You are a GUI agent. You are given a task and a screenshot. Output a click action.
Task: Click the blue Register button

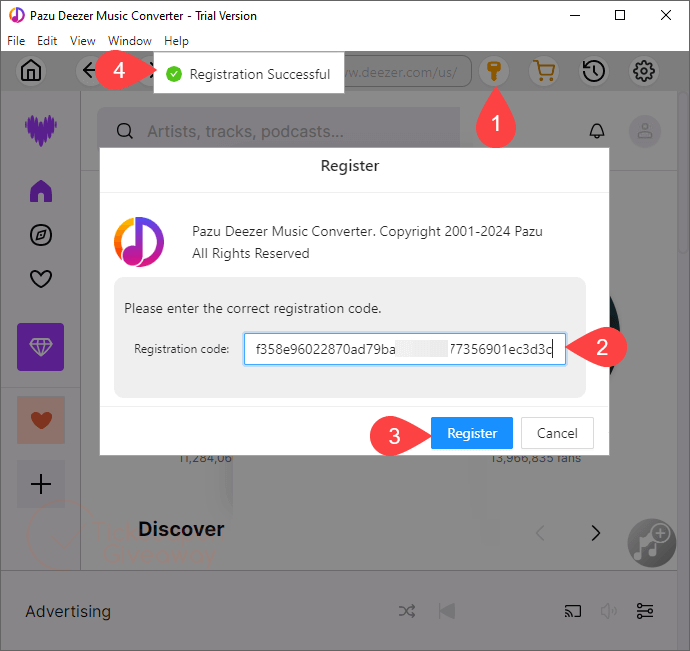[472, 433]
